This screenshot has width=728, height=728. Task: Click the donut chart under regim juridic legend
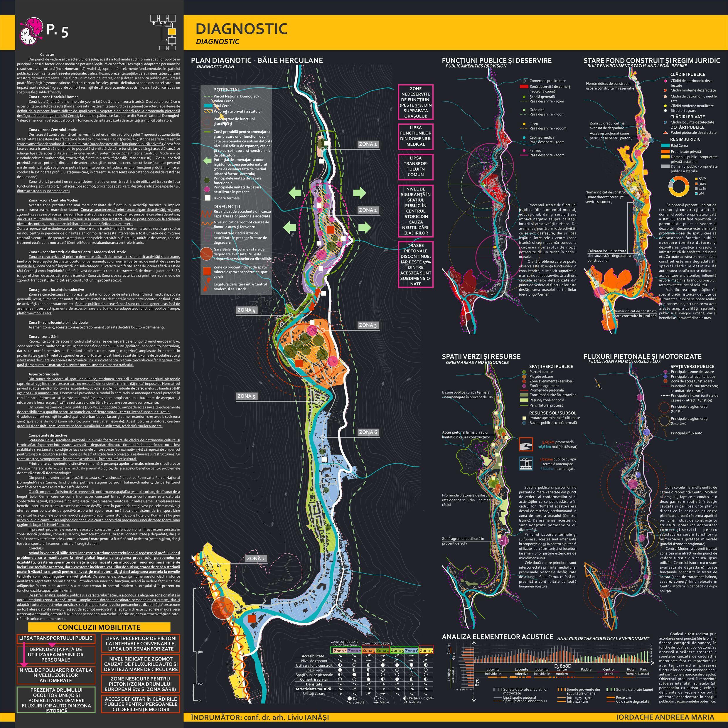pos(678,186)
